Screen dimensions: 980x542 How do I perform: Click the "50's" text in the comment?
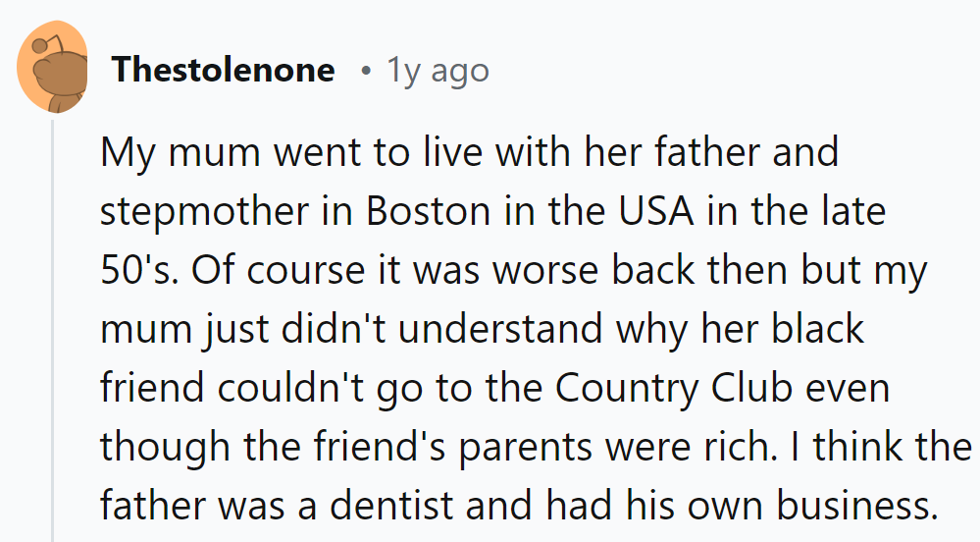(x=136, y=272)
